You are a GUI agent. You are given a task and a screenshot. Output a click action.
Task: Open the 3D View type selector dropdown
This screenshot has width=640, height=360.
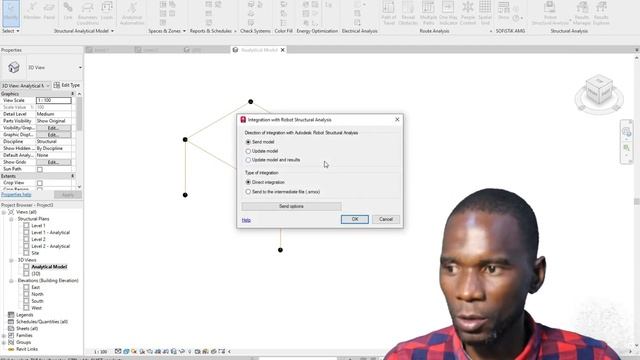(80, 67)
